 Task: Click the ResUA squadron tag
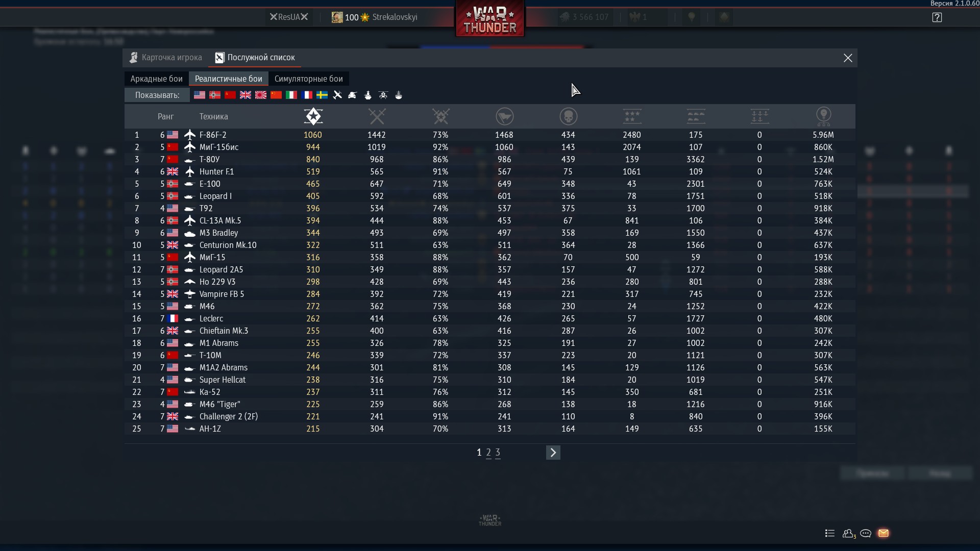[x=289, y=17]
